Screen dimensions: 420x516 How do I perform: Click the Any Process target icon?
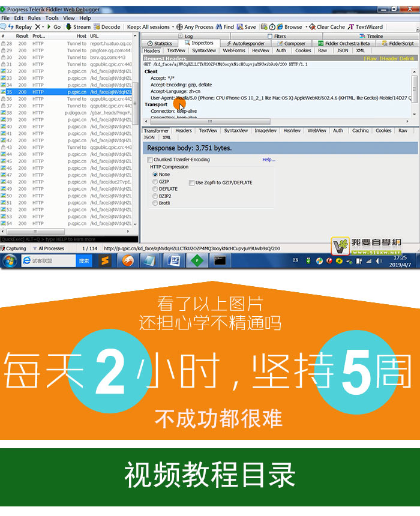[x=179, y=27]
